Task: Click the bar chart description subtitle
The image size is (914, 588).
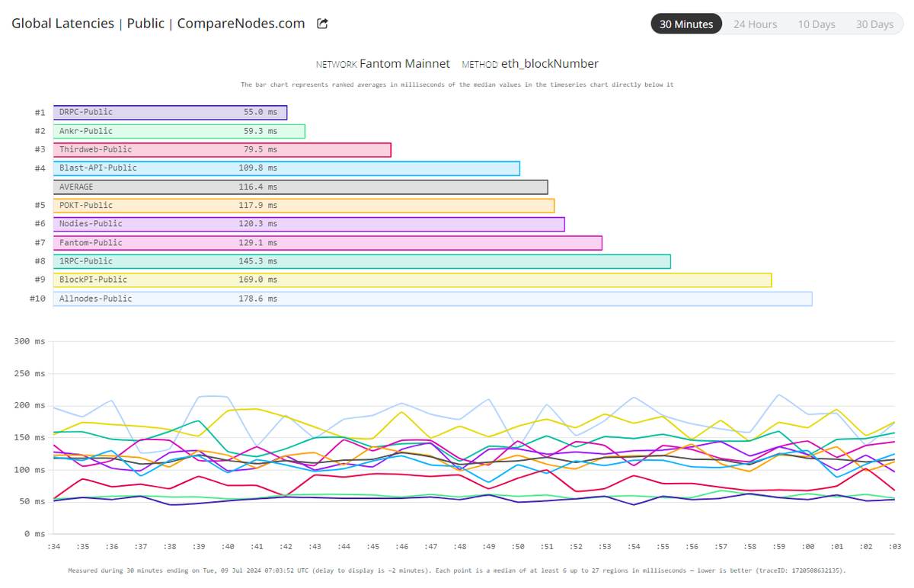Action: [x=457, y=85]
